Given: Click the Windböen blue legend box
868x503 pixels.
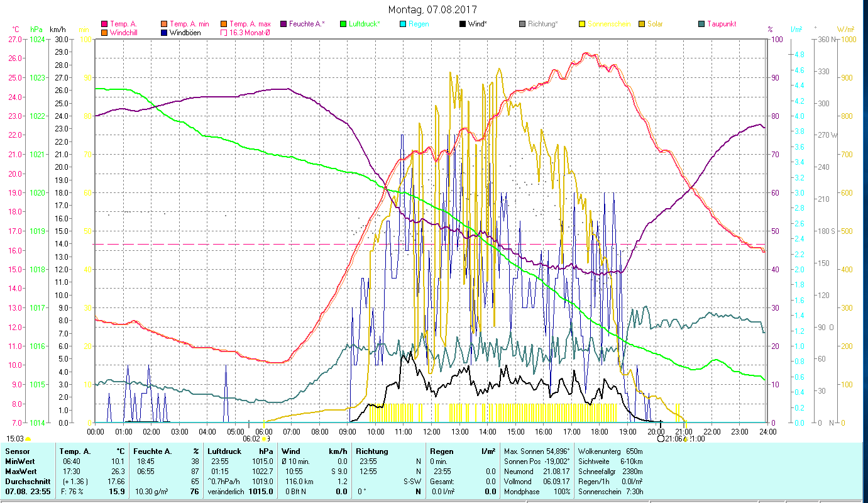Looking at the screenshot, I should click(x=165, y=33).
